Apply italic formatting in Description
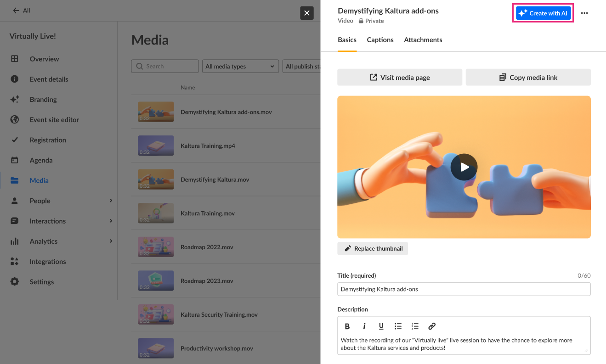This screenshot has width=606, height=364. pos(364,326)
